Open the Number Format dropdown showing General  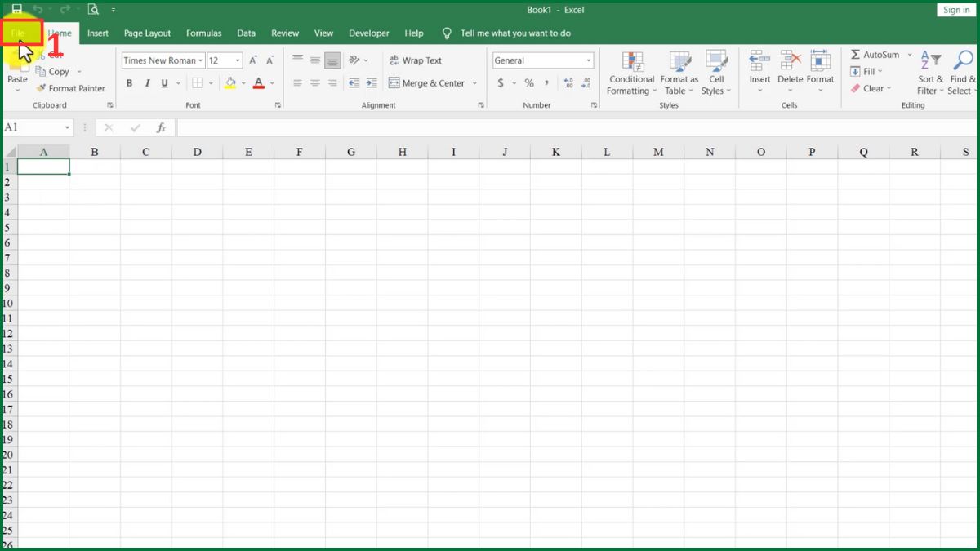pos(542,60)
